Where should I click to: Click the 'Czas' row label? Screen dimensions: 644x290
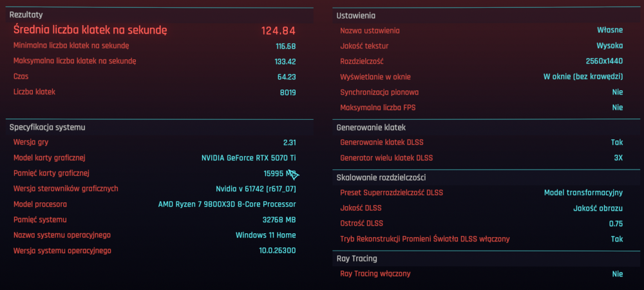click(21, 77)
